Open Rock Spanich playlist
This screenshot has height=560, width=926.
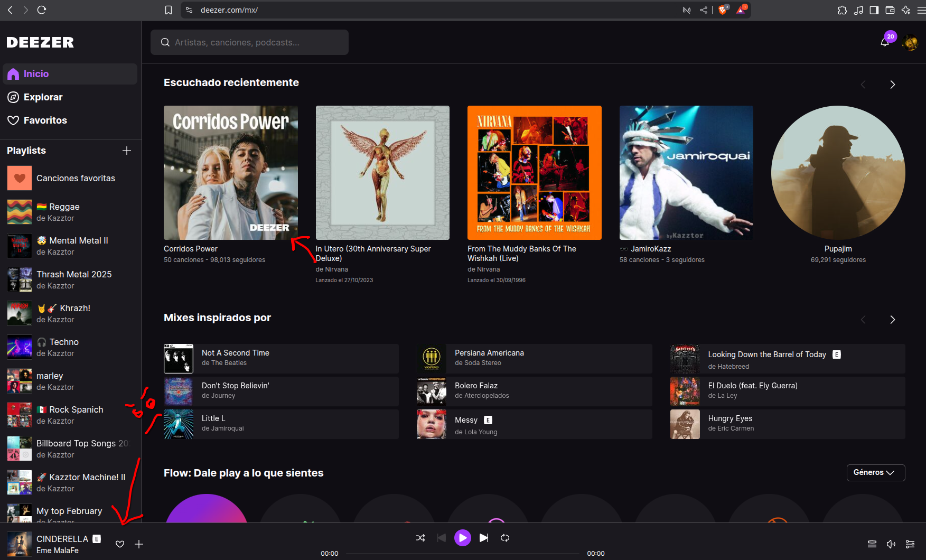tap(70, 415)
